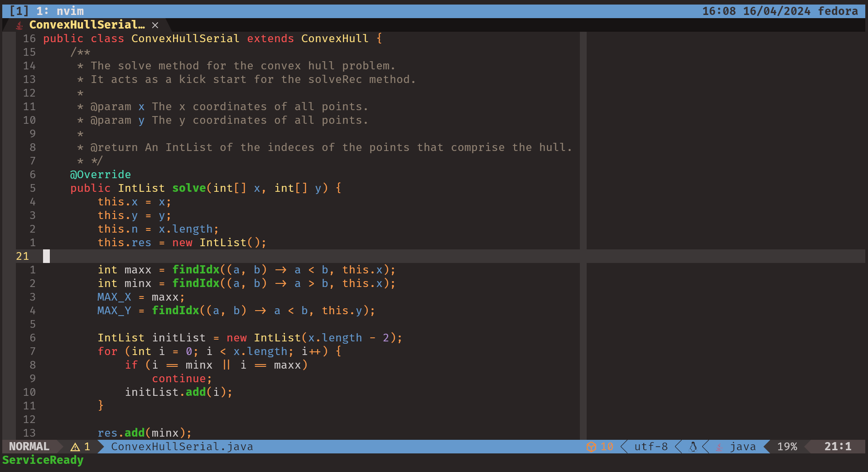Click '@return' in the Javadoc comment
Screen dimensions: 868x472
coord(114,147)
